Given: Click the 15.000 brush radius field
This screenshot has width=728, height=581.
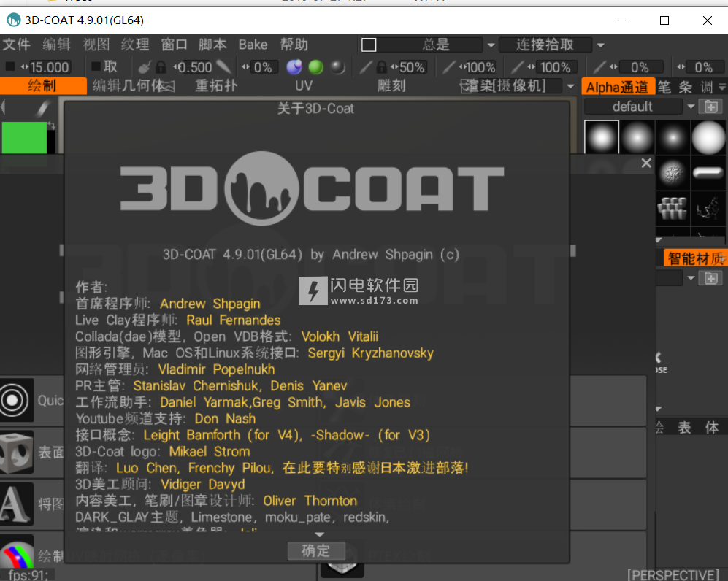Looking at the screenshot, I should point(49,67).
